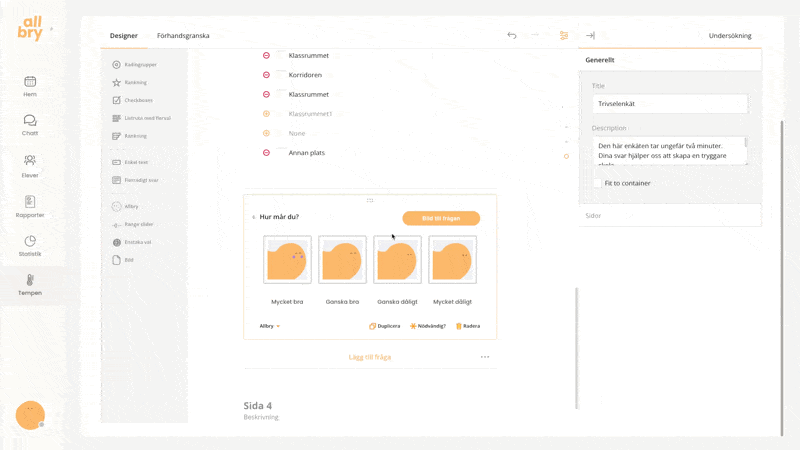800x450 pixels.
Task: Expand the Sidor section
Action: point(670,215)
